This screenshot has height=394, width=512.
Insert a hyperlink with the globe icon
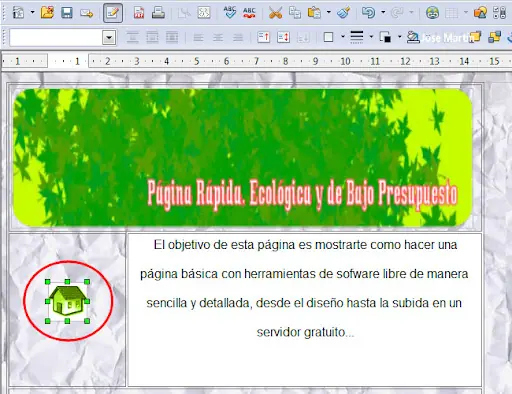(x=432, y=13)
